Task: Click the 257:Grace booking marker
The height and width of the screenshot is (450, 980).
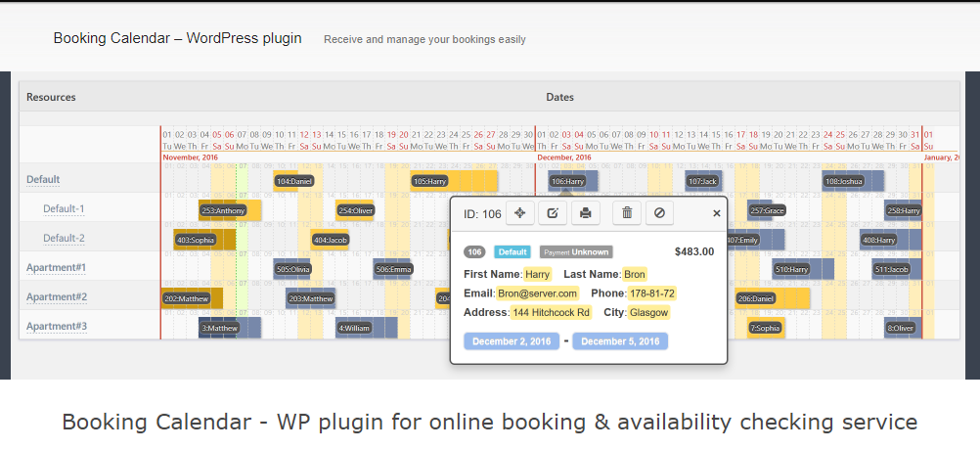Action: click(768, 210)
